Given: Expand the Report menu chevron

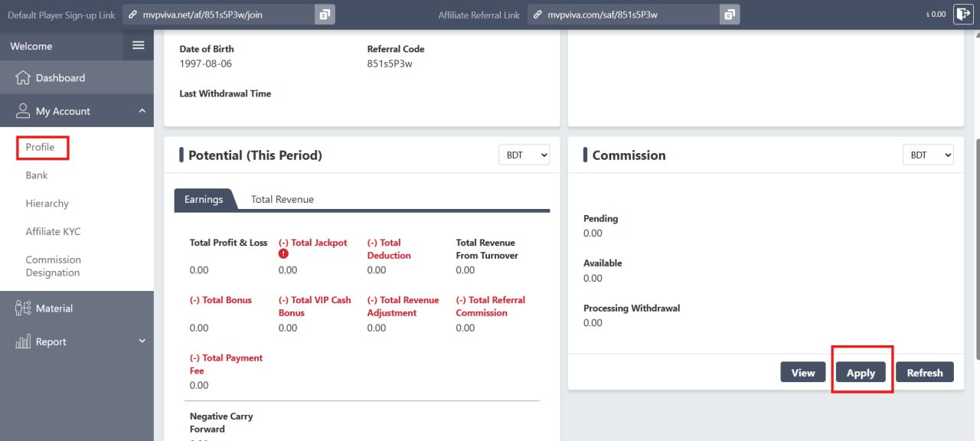Looking at the screenshot, I should click(x=142, y=341).
